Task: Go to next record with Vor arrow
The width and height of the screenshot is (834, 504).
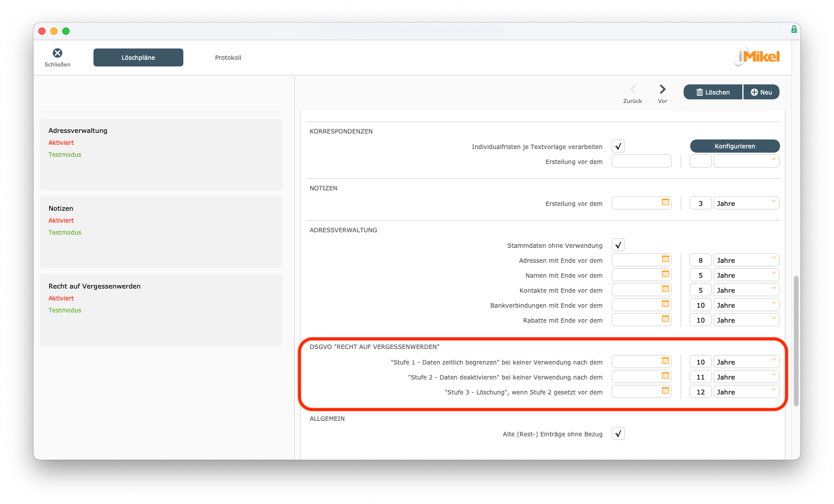Action: [662, 90]
